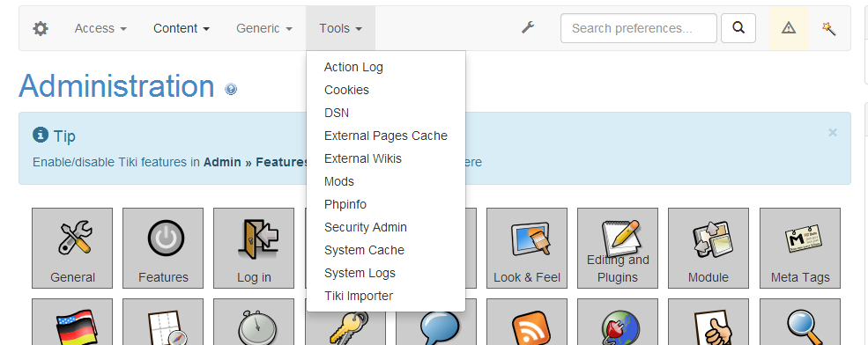
Task: Collapse the Tools dropdown menu
Action: coord(340,28)
